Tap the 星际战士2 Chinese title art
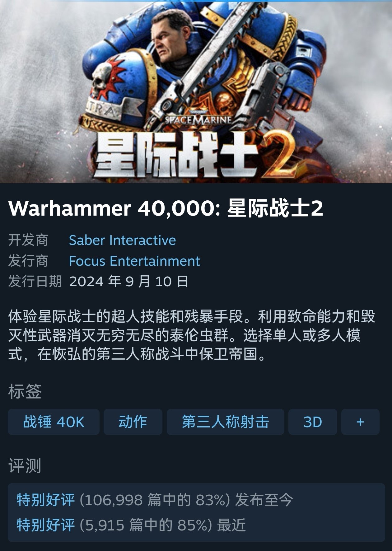The image size is (392, 551). (x=195, y=155)
